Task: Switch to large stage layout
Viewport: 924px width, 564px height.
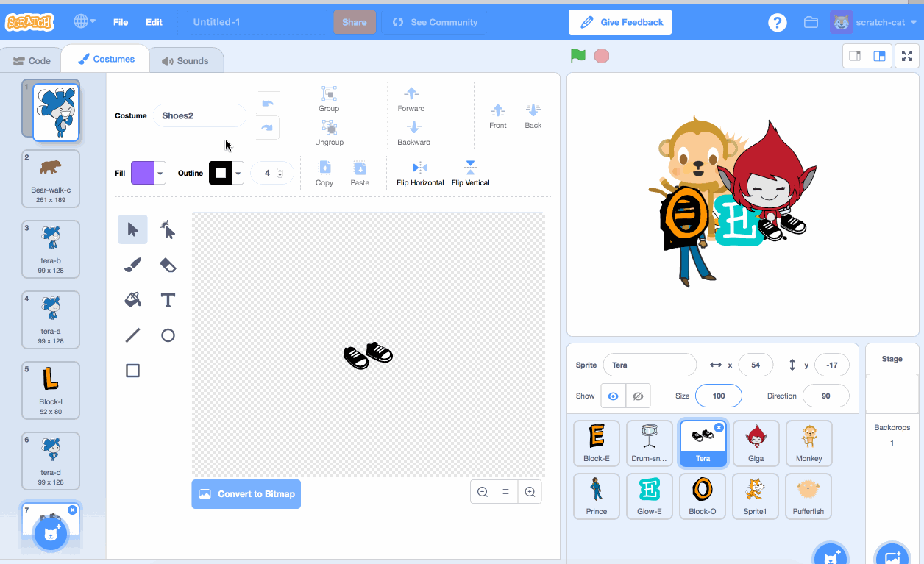Action: pyautogui.click(x=879, y=56)
